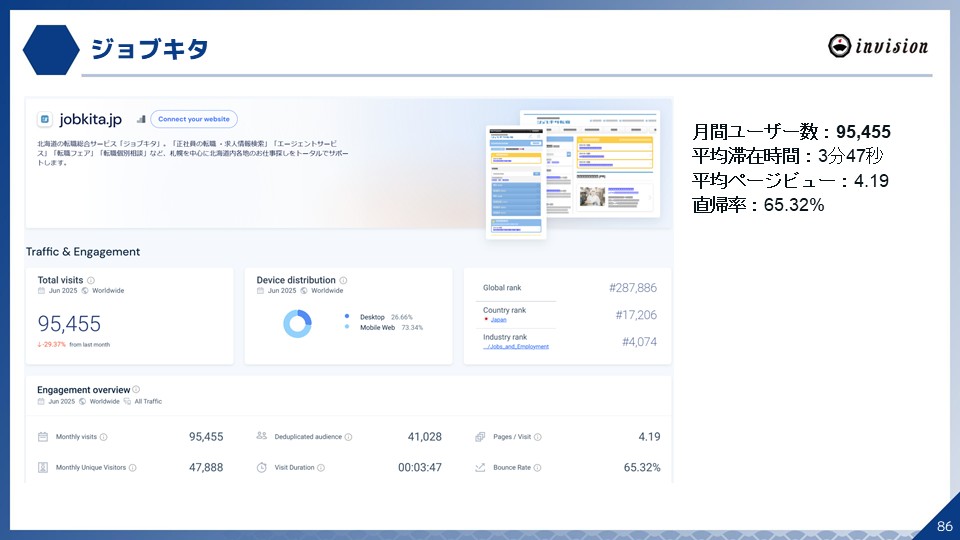The height and width of the screenshot is (540, 960).
Task: Click the Monthly Unique Visitors info icon
Action: pyautogui.click(x=133, y=468)
